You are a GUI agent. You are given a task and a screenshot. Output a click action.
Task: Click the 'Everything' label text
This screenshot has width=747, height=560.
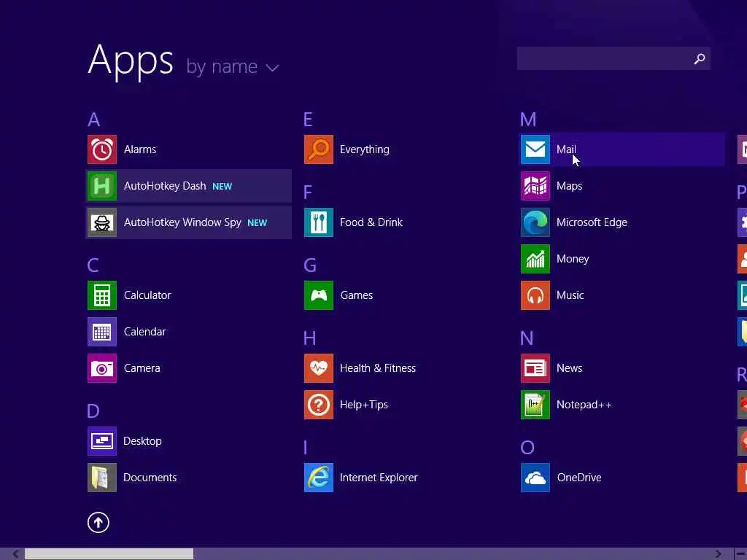(365, 150)
